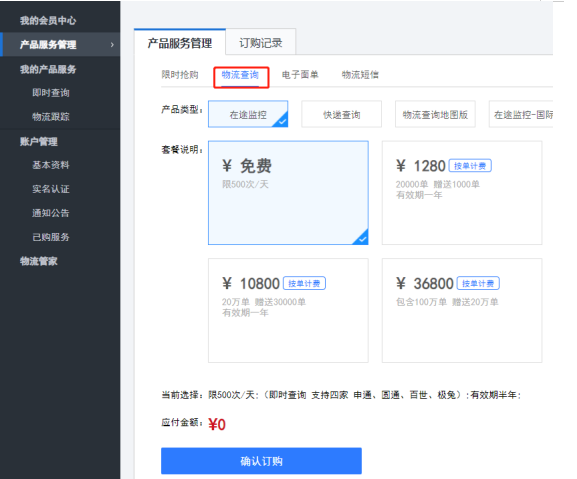This screenshot has width=577, height=479.
Task: Choose 物流查询地图版 product type
Action: (x=435, y=114)
